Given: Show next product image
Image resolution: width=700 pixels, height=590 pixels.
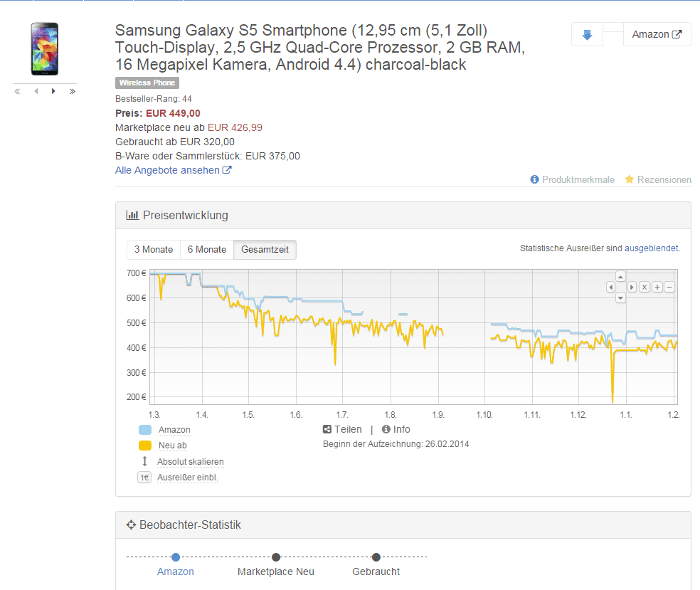Looking at the screenshot, I should 53,92.
